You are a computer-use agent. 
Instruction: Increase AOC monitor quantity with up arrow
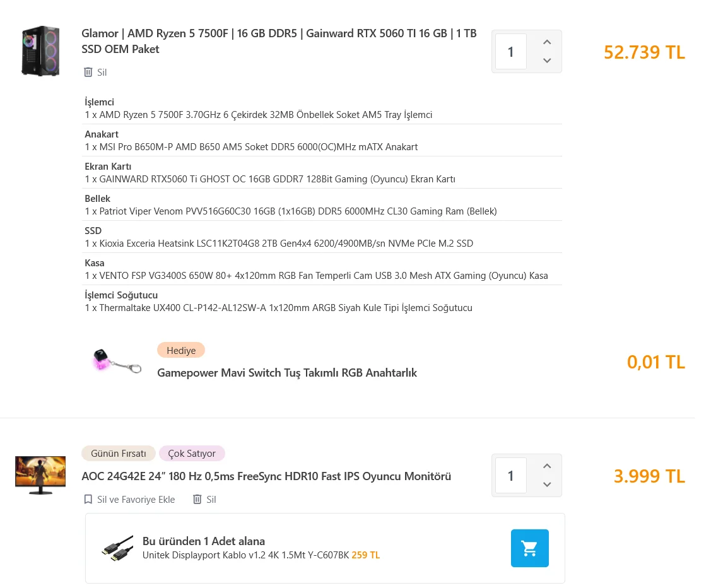(x=547, y=466)
